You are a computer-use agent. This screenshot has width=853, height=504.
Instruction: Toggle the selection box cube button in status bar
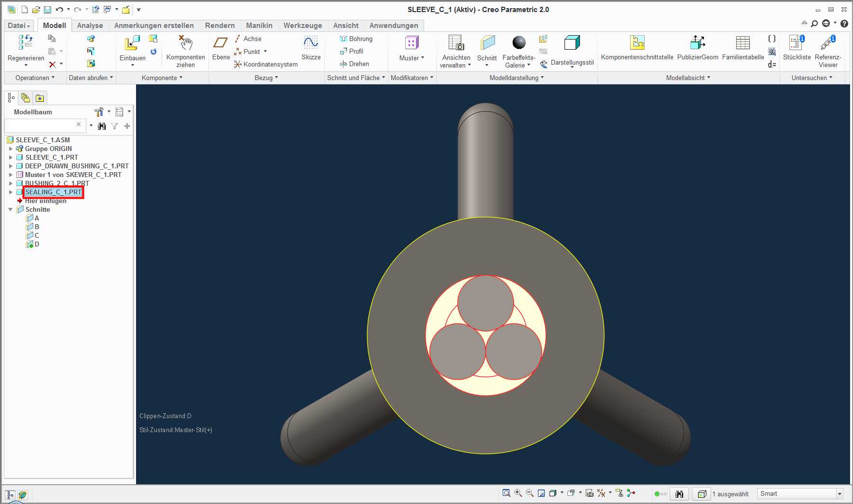(x=702, y=494)
